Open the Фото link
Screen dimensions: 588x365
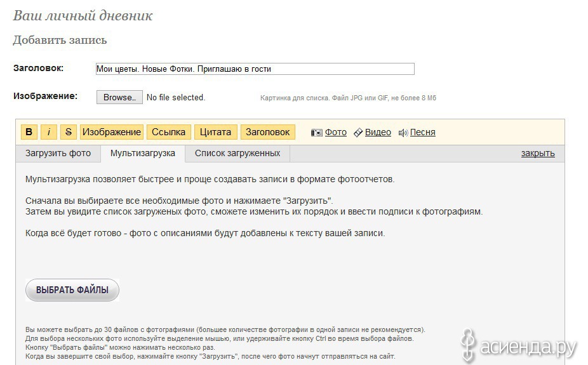[336, 132]
